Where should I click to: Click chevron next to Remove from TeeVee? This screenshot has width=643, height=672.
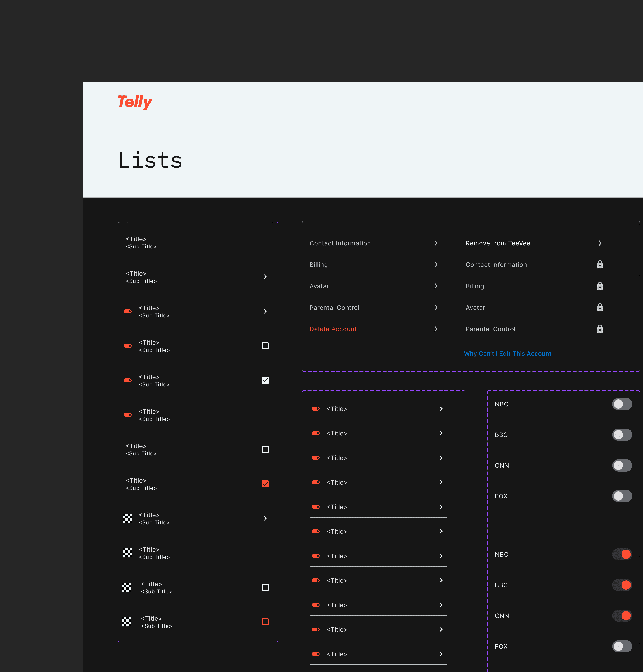click(600, 243)
